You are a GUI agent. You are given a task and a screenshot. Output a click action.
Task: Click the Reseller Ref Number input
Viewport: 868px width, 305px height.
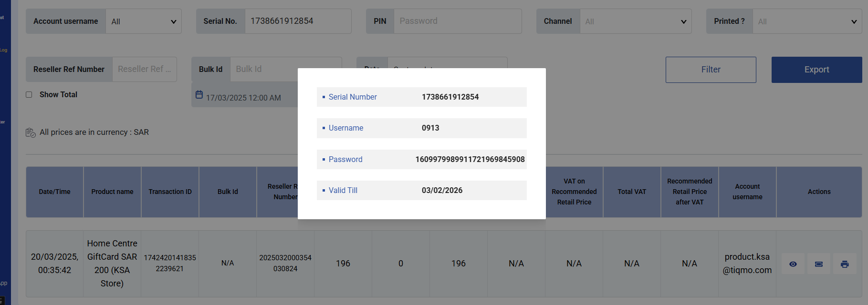pos(144,70)
